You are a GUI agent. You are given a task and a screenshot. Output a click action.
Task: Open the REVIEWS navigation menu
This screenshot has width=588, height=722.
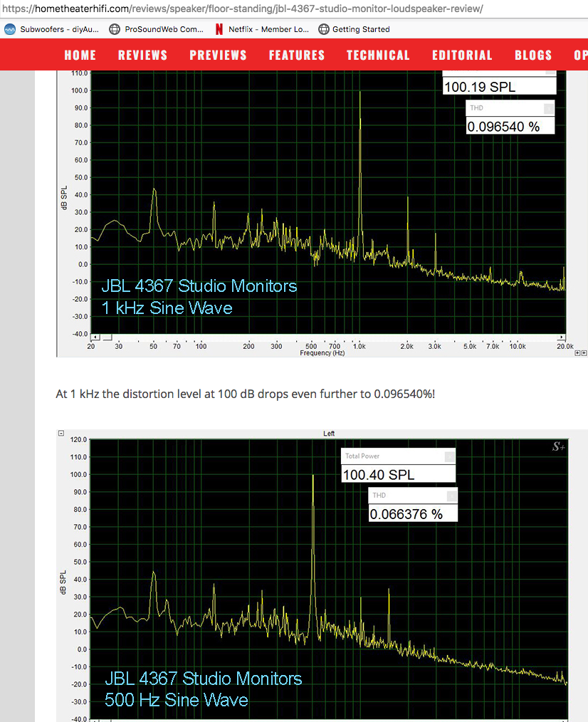[x=143, y=56]
